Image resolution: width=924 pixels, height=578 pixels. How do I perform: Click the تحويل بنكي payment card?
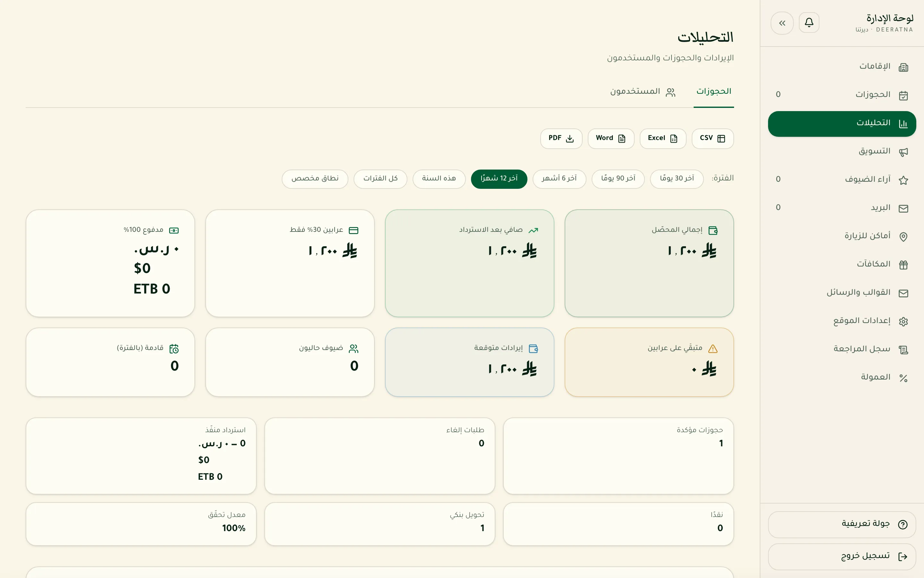[x=380, y=524]
